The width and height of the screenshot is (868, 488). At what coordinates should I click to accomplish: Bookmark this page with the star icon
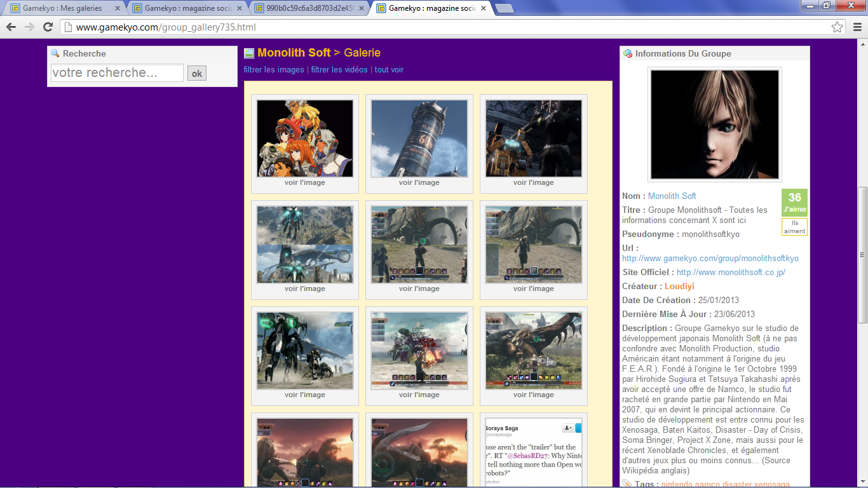click(x=837, y=27)
